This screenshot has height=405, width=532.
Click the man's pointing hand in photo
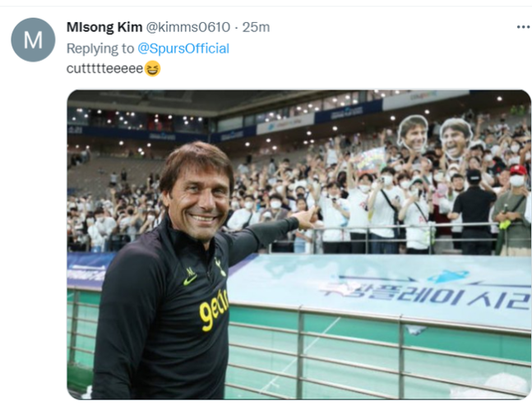(307, 217)
